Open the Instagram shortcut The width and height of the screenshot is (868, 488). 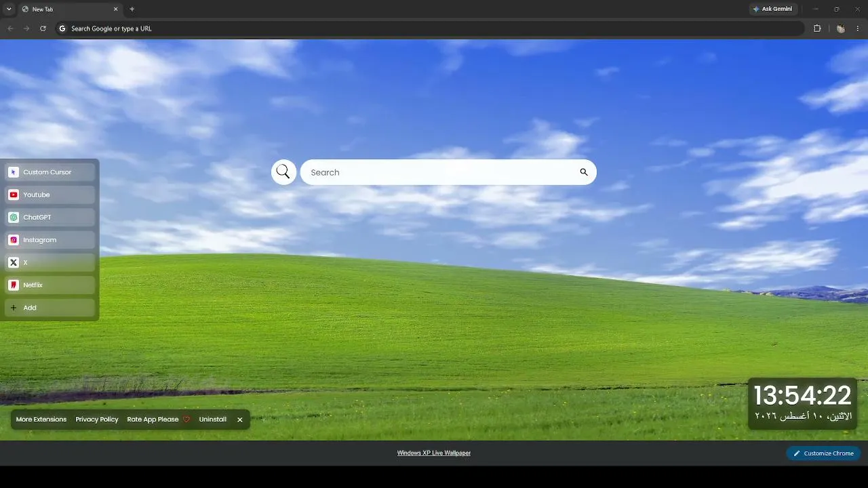point(50,240)
